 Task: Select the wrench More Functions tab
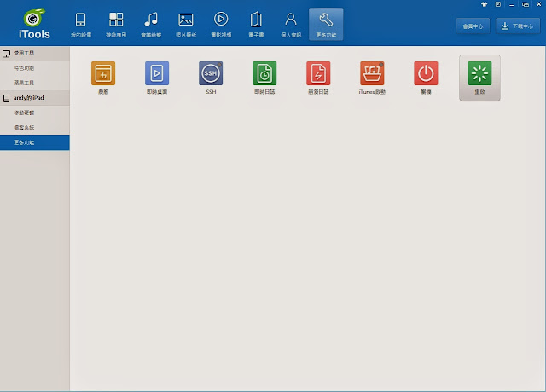pyautogui.click(x=326, y=25)
